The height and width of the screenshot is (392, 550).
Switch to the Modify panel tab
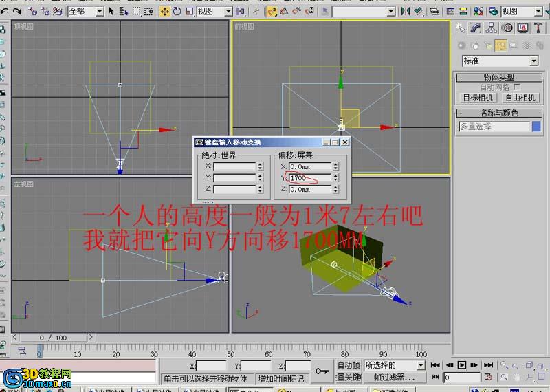[476, 28]
